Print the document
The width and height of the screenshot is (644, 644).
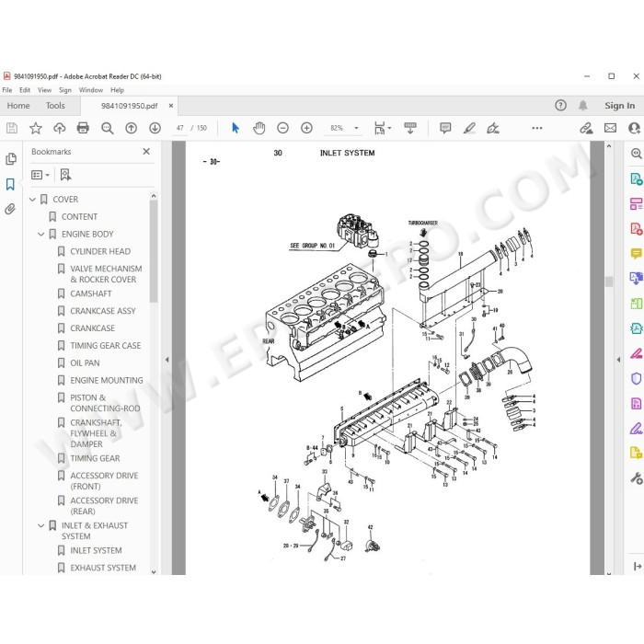[83, 128]
